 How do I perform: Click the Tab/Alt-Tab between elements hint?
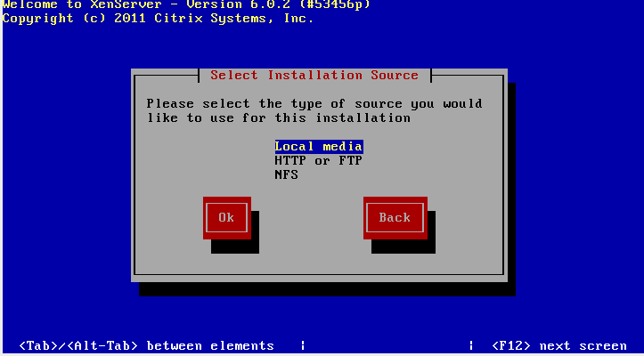coord(147,345)
